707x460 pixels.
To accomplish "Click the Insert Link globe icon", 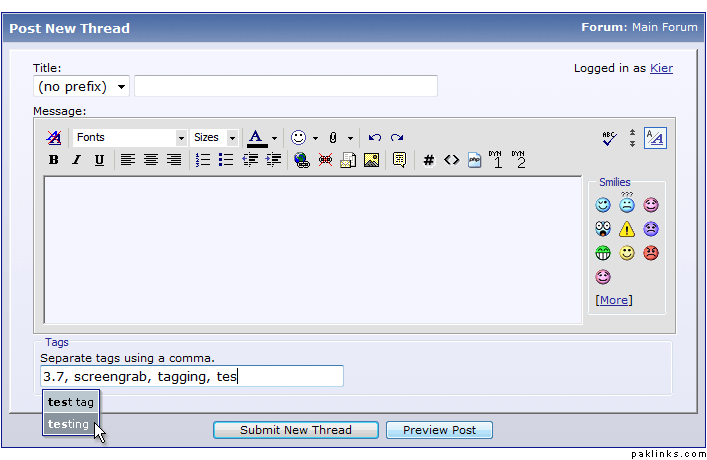I will click(x=301, y=160).
